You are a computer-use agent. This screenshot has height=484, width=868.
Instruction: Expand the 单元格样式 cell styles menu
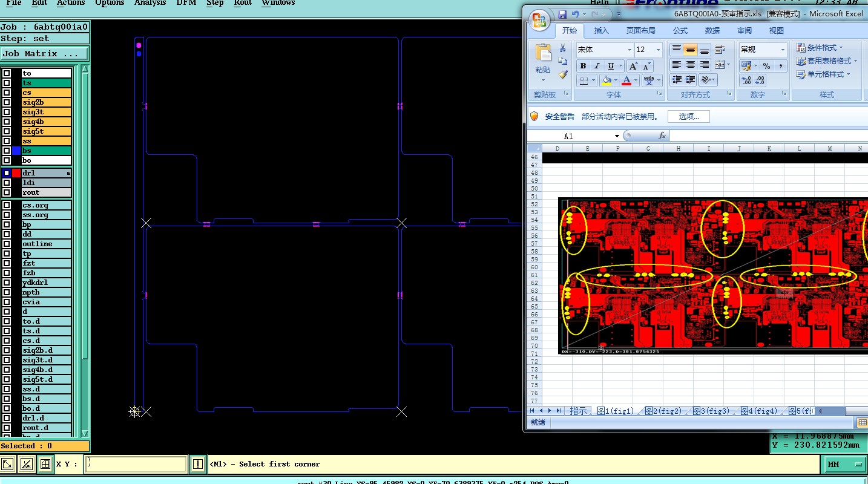[823, 74]
